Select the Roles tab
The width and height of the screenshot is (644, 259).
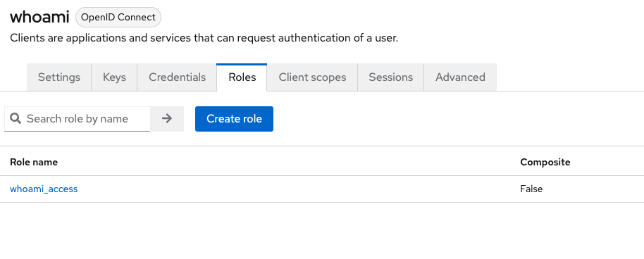pos(242,77)
